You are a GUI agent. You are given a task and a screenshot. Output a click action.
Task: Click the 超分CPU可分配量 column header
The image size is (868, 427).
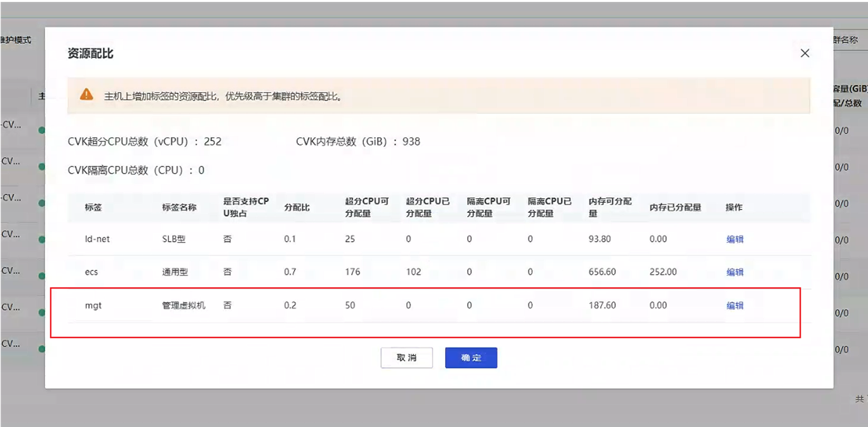pos(367,208)
